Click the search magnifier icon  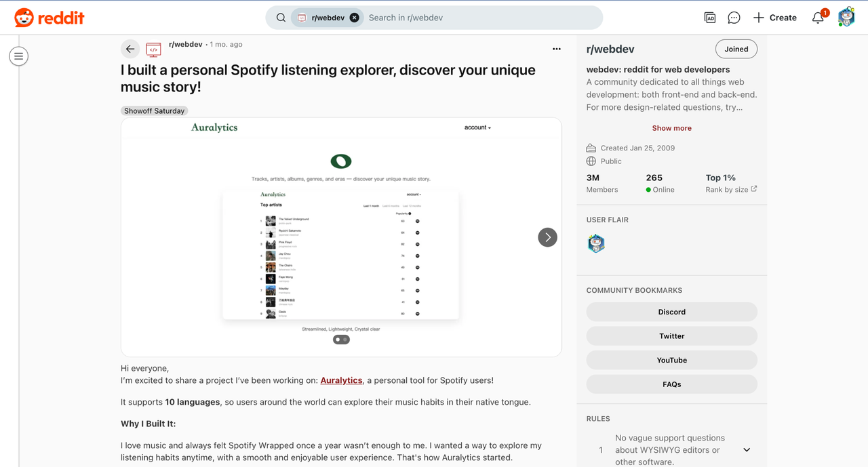tap(281, 18)
